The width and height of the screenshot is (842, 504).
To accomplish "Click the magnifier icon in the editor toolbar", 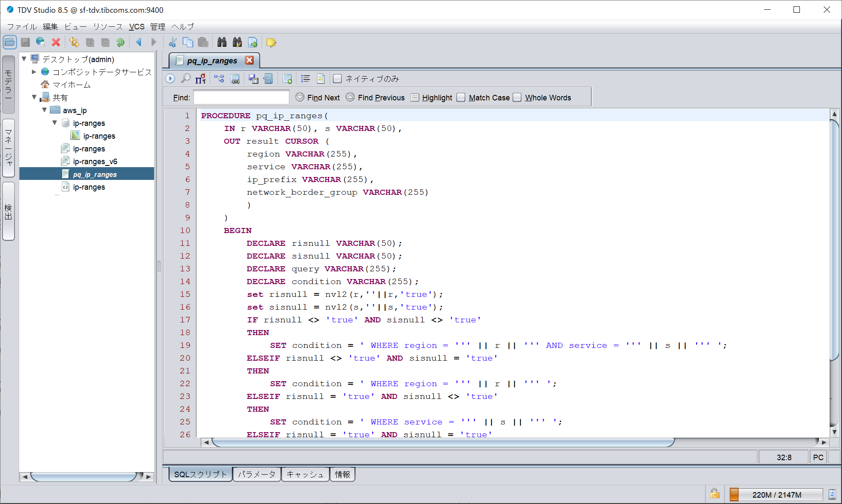I will [x=186, y=79].
